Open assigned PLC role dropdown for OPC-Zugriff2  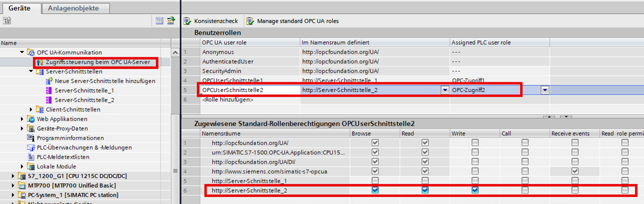[x=545, y=90]
